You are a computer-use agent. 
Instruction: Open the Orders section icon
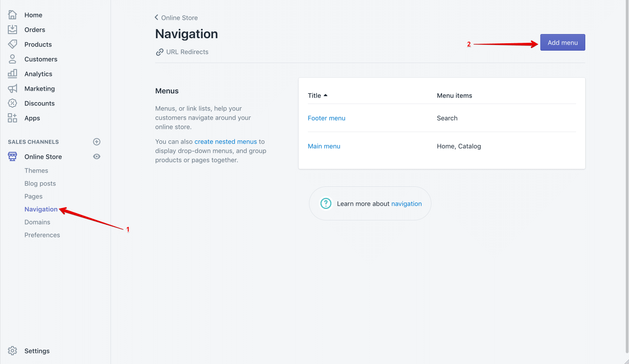point(12,29)
